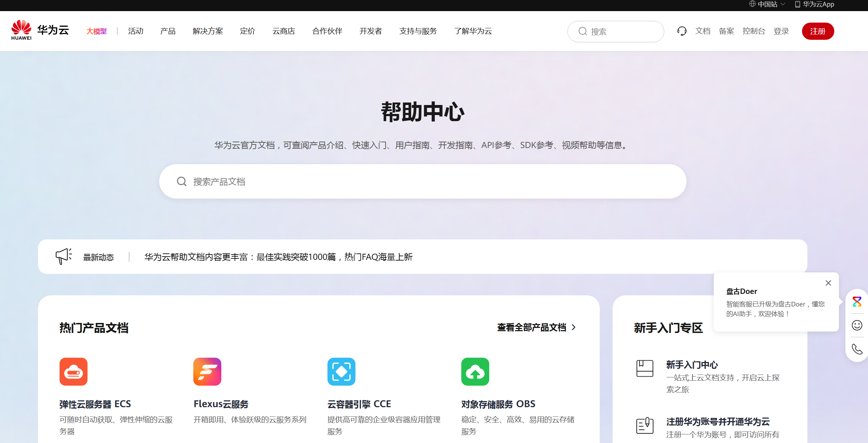The width and height of the screenshot is (868, 443).
Task: Click the 控制台 link in header
Action: 754,31
